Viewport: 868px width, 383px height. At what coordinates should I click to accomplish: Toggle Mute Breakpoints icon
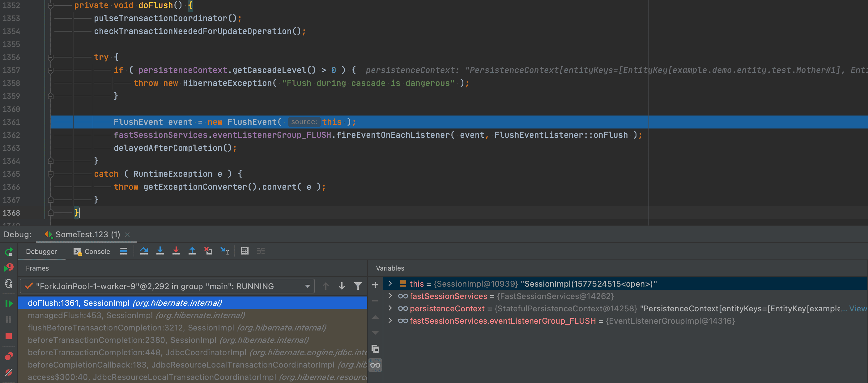coord(9,372)
